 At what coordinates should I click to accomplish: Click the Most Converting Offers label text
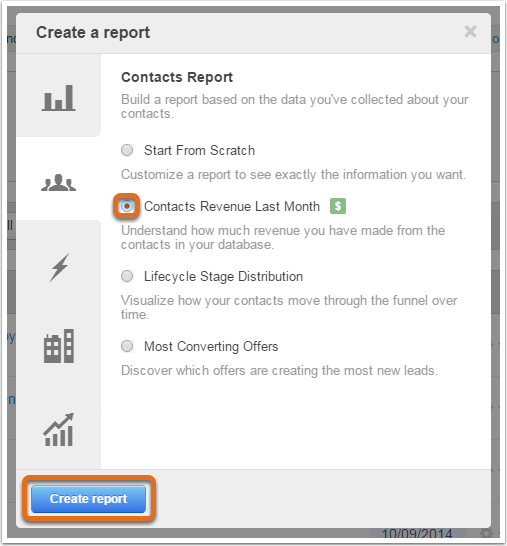pyautogui.click(x=211, y=346)
